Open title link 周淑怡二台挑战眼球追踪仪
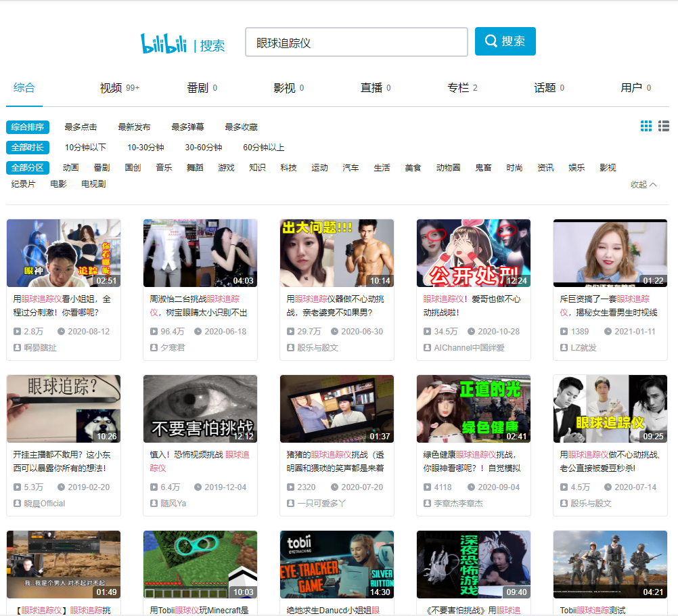678x616 pixels. click(x=198, y=306)
